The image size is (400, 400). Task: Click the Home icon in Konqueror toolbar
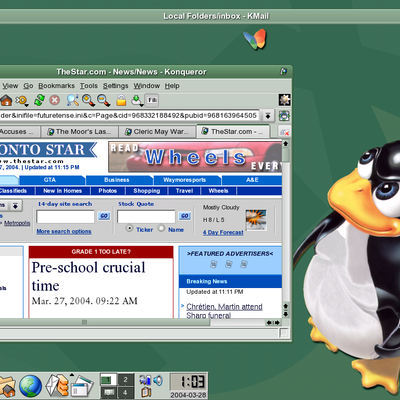click(6, 100)
